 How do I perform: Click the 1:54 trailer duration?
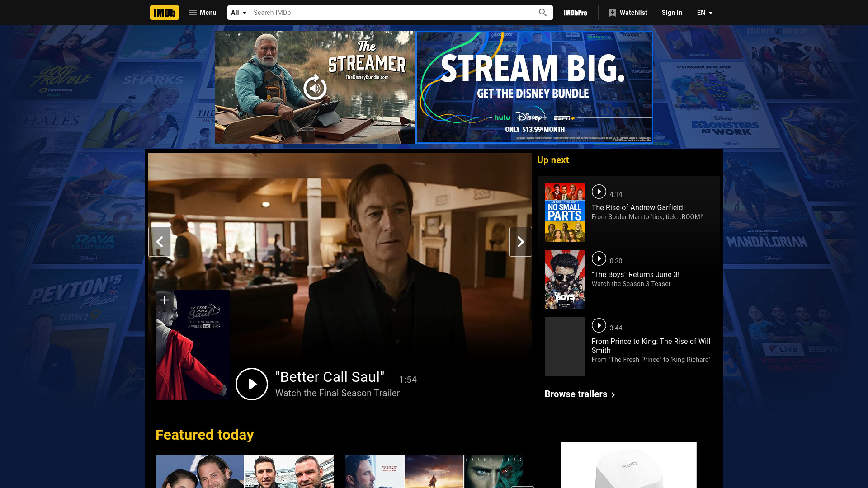(408, 380)
